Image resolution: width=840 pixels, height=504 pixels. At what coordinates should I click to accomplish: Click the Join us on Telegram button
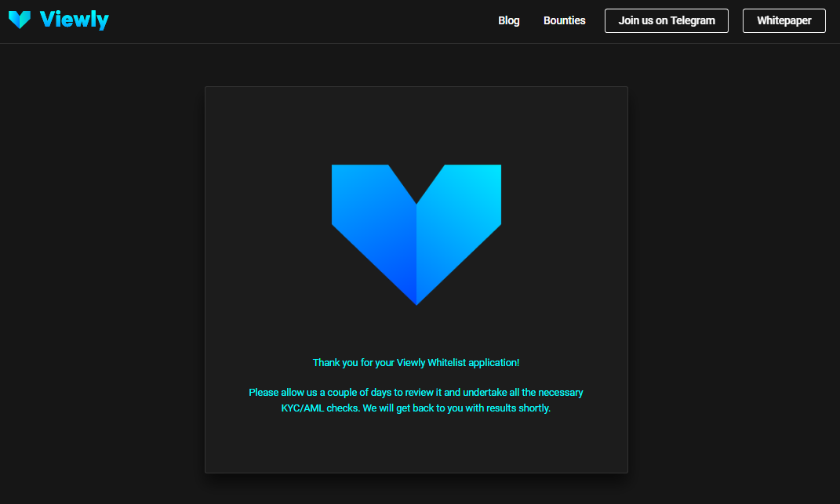667,20
